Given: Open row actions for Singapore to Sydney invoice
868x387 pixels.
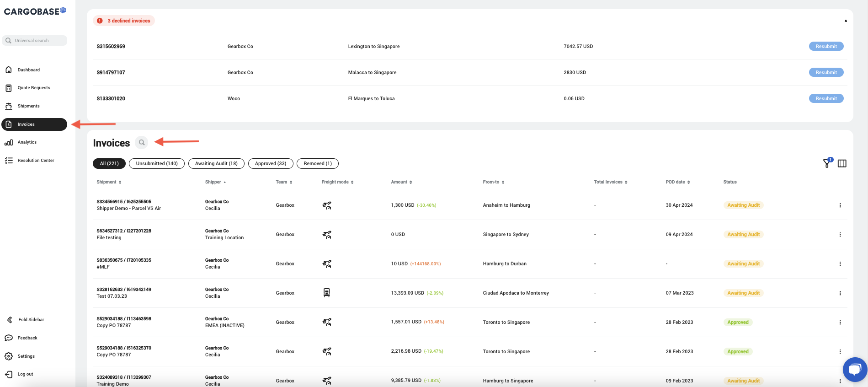Looking at the screenshot, I should [840, 235].
